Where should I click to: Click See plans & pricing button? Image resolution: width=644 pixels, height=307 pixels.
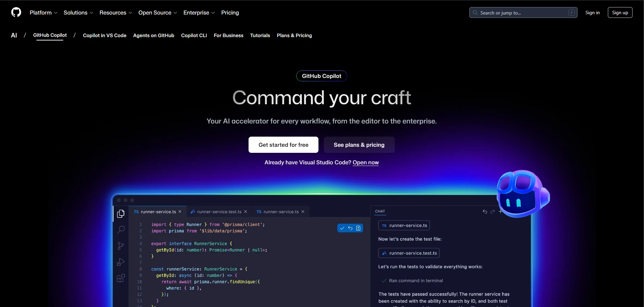coord(359,145)
